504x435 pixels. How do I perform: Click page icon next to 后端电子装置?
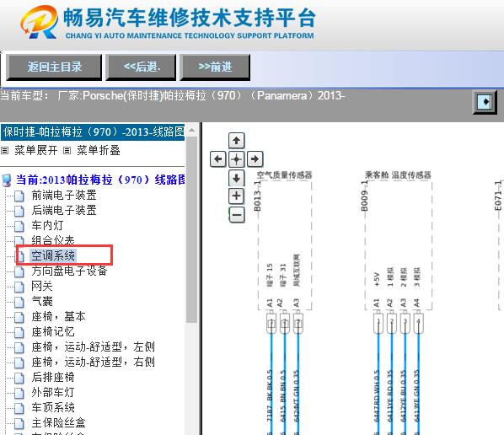(19, 211)
